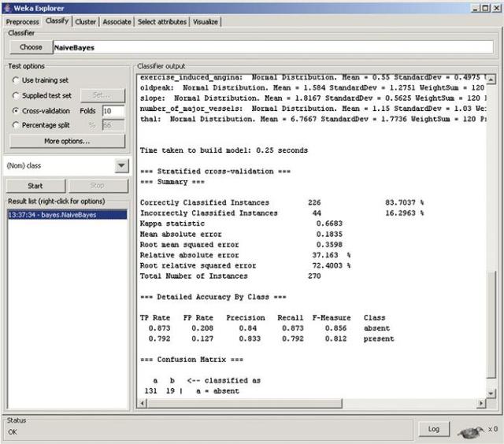Open the Select attributes tab
This screenshot has height=444, width=504.
click(x=162, y=22)
